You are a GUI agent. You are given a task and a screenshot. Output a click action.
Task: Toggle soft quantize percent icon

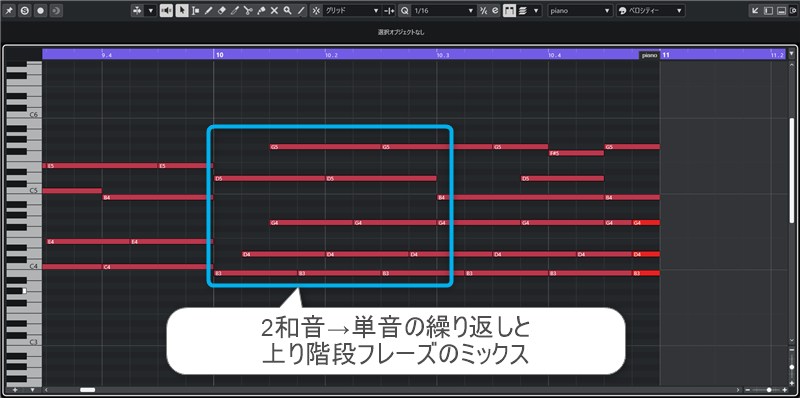tap(484, 11)
